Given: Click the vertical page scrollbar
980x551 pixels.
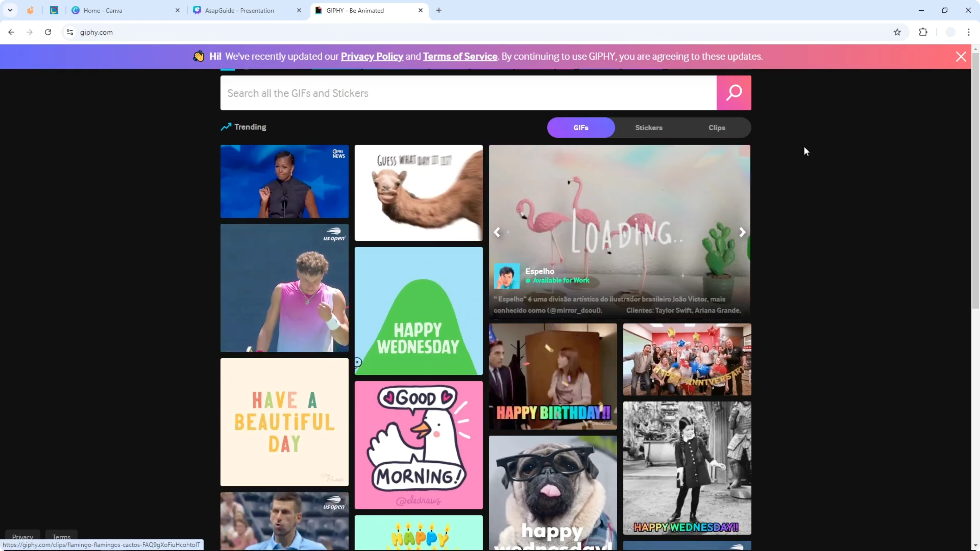Looking at the screenshot, I should [x=975, y=181].
